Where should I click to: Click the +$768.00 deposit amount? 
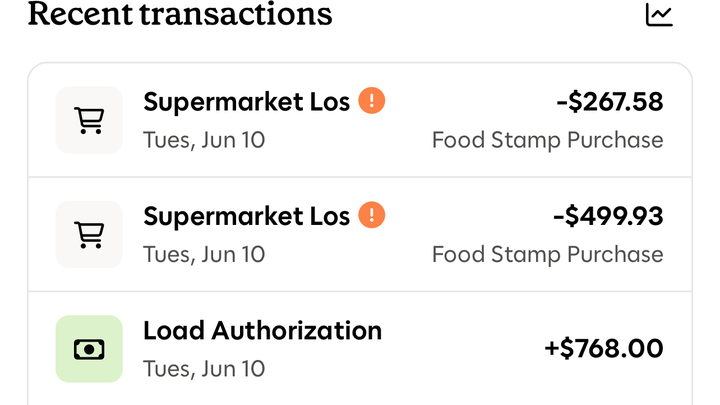pyautogui.click(x=603, y=348)
